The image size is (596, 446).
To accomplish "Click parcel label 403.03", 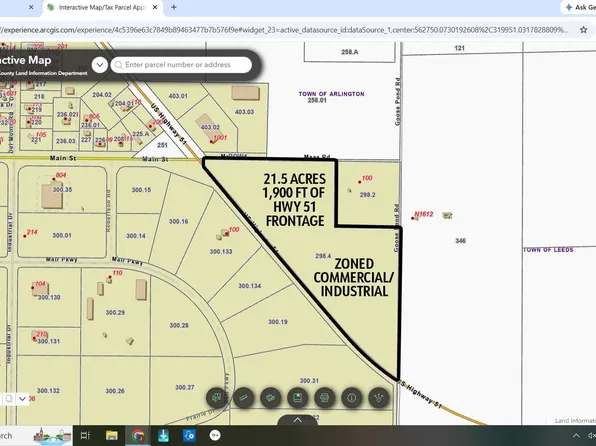I will tap(244, 112).
